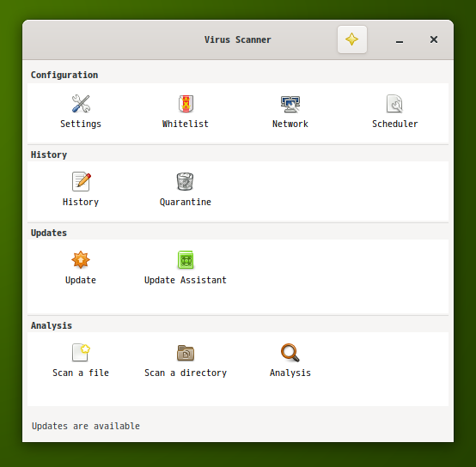The width and height of the screenshot is (476, 467).
Task: Click the 'Settings' label text
Action: click(81, 124)
